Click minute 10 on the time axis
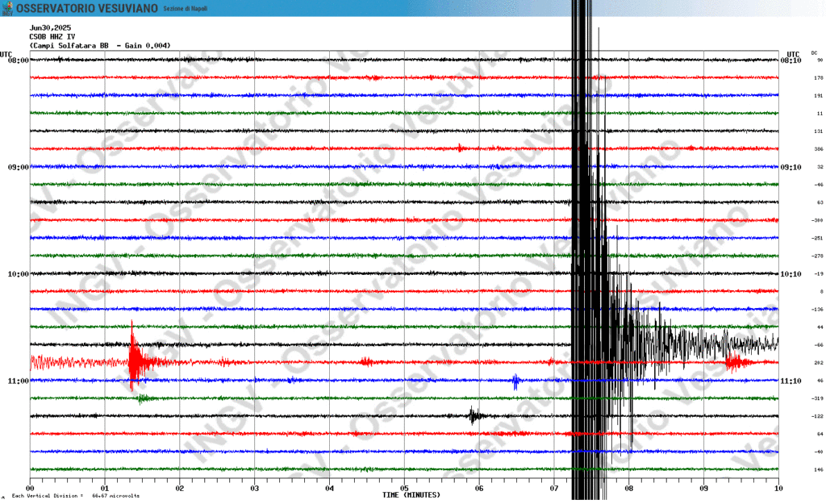 coord(778,489)
